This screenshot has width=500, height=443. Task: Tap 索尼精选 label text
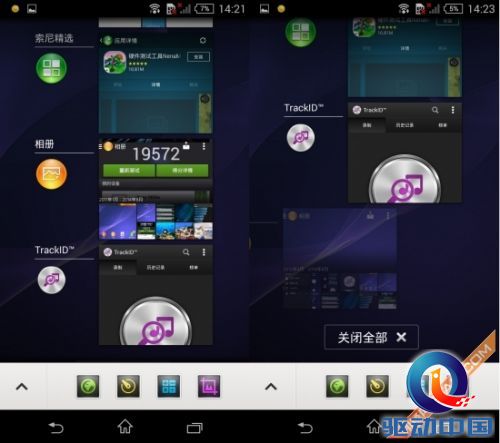[54, 38]
